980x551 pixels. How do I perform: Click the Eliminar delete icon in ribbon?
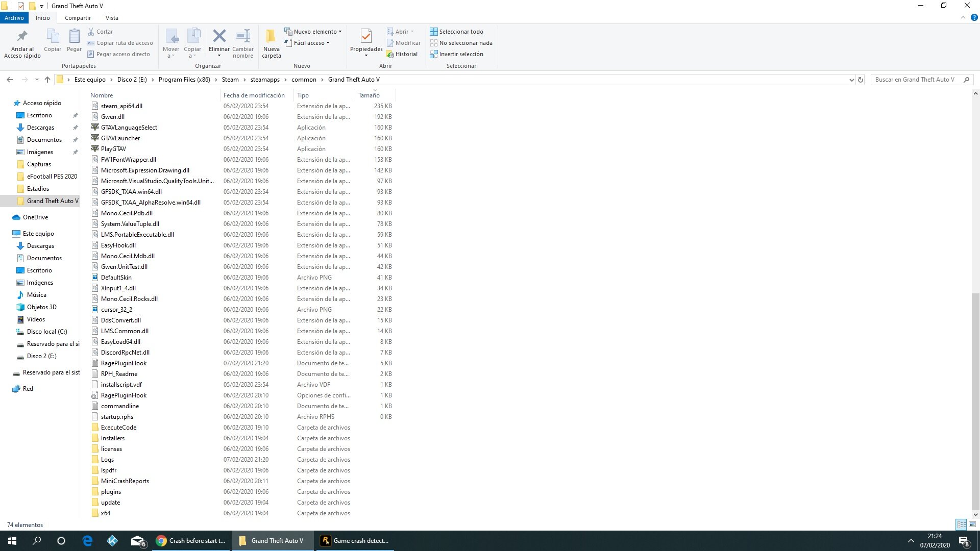click(x=219, y=36)
